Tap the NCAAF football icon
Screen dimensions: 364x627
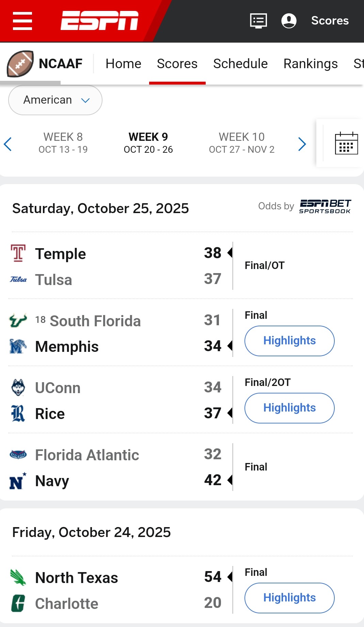(20, 64)
